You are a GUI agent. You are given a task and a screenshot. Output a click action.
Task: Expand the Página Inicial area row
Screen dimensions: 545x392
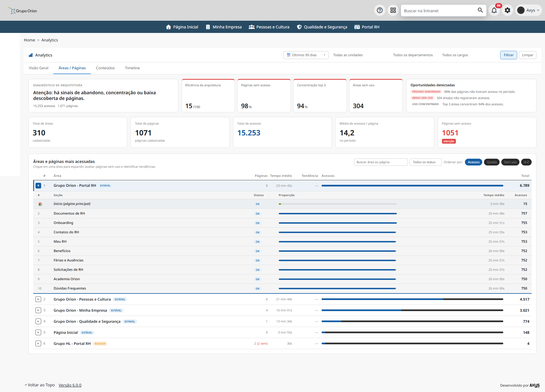(38, 332)
